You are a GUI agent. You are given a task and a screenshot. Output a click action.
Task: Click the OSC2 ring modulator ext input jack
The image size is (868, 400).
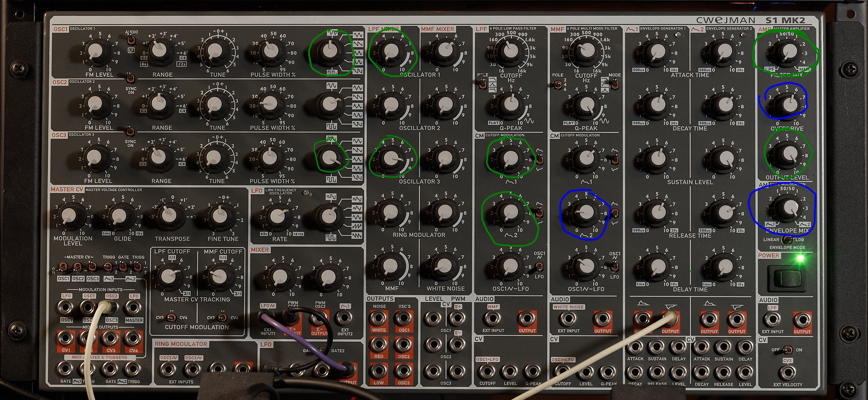(169, 370)
